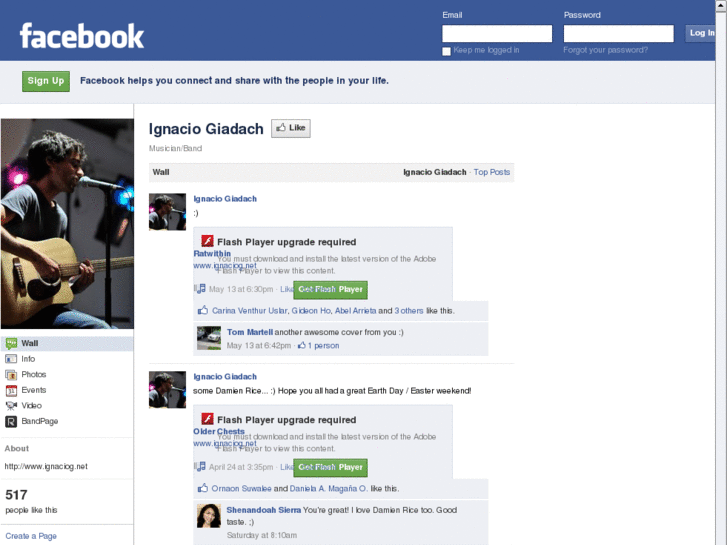View the 1 person who liked the comment

[324, 346]
